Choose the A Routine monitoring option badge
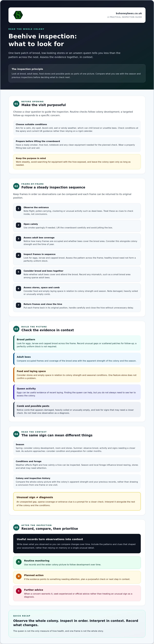This screenshot has width=154, height=644. [19, 562]
